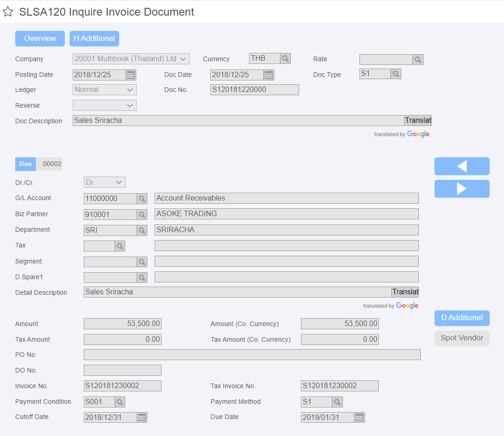
Task: Click the Cutoff Date field
Action: pyautogui.click(x=110, y=418)
